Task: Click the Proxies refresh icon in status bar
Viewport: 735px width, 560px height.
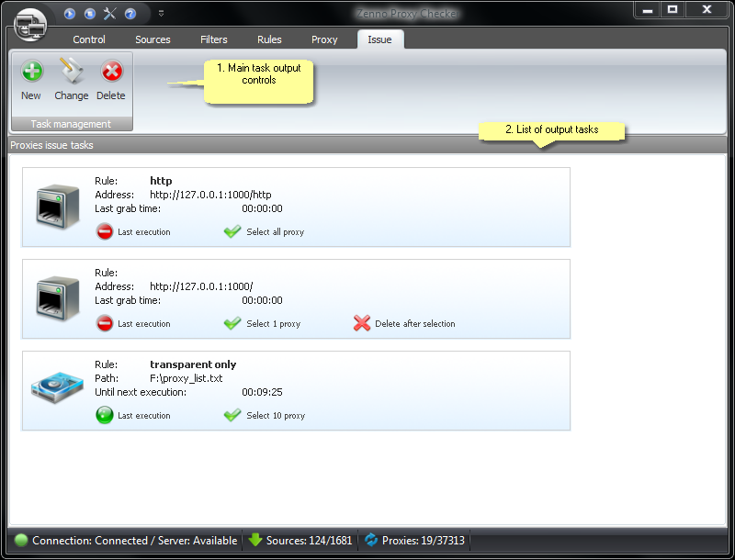Action: click(372, 541)
